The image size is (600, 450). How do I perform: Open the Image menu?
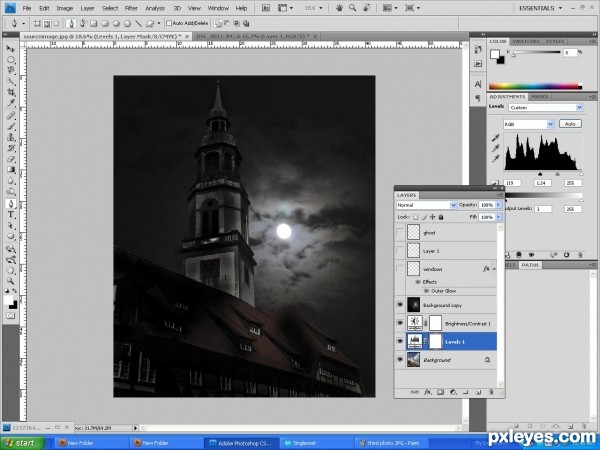[65, 8]
